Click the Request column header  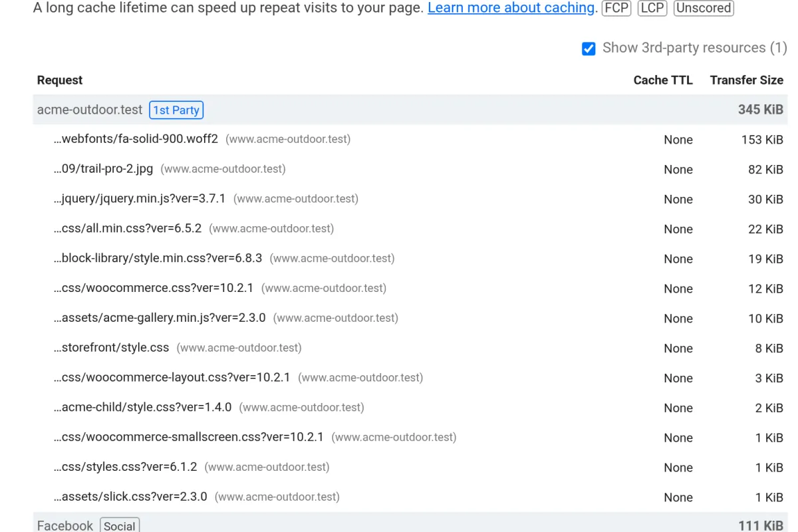point(60,80)
